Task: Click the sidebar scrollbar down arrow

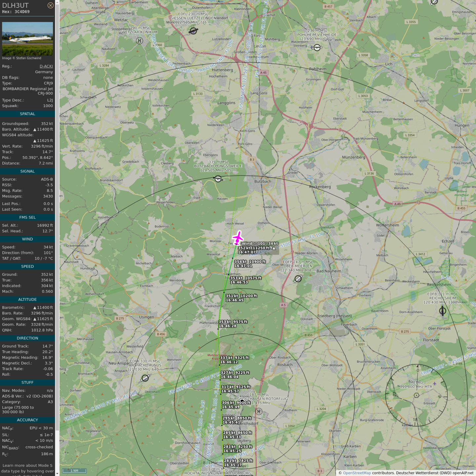Action: (57, 473)
